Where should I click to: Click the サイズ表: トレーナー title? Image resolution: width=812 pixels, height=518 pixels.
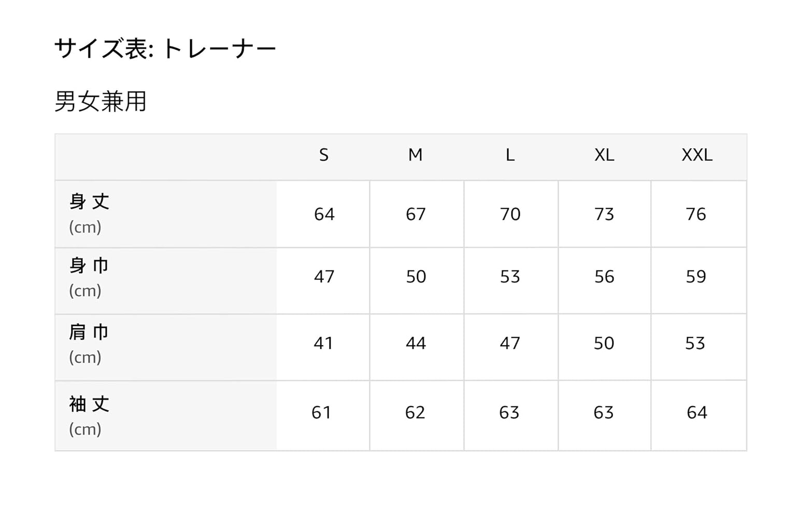tap(165, 49)
